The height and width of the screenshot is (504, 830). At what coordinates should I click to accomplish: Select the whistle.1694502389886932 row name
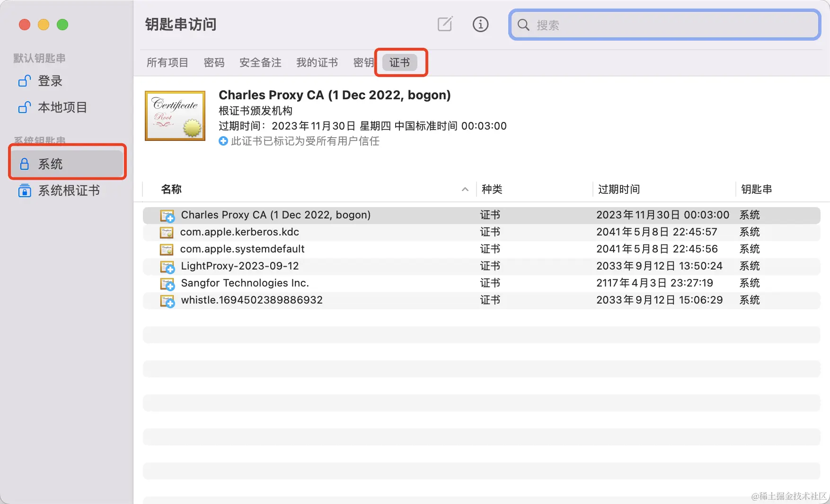point(252,300)
